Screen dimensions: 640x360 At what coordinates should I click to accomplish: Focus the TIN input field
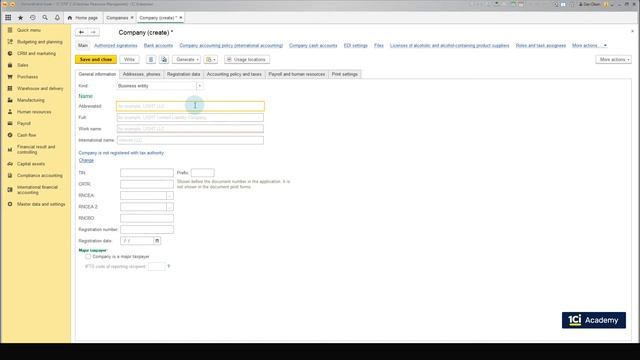147,173
